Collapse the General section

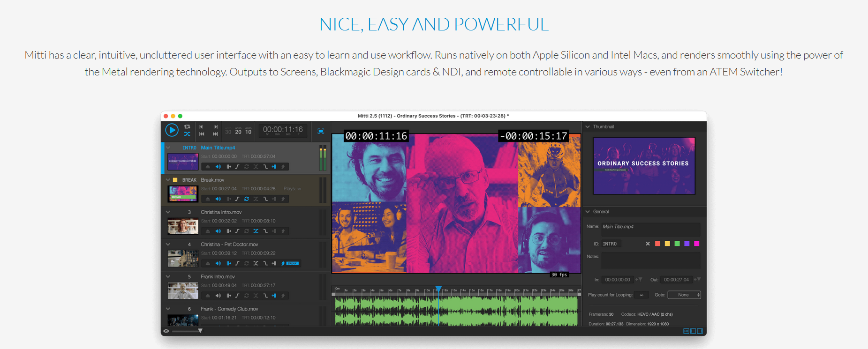pyautogui.click(x=588, y=212)
